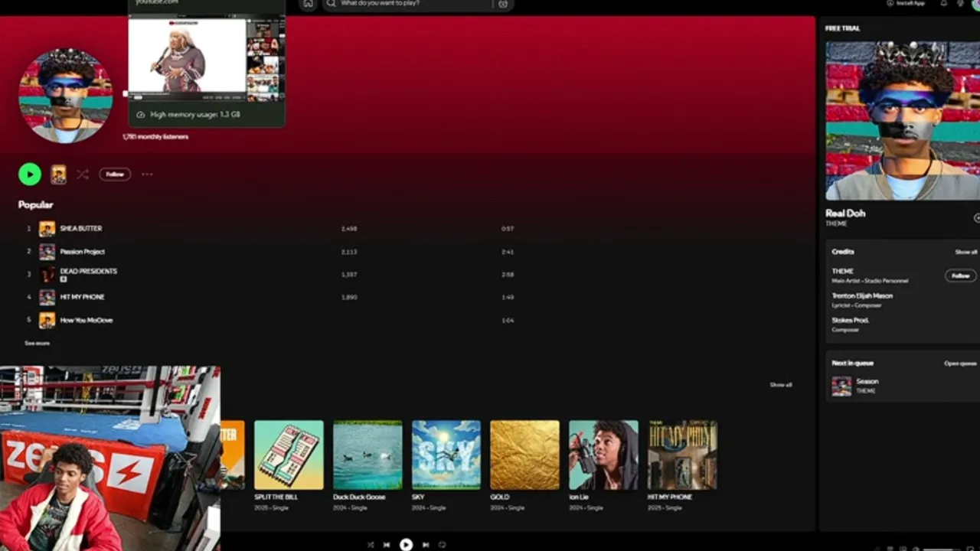Open the notifications bell icon
980x551 pixels.
coord(943,3)
